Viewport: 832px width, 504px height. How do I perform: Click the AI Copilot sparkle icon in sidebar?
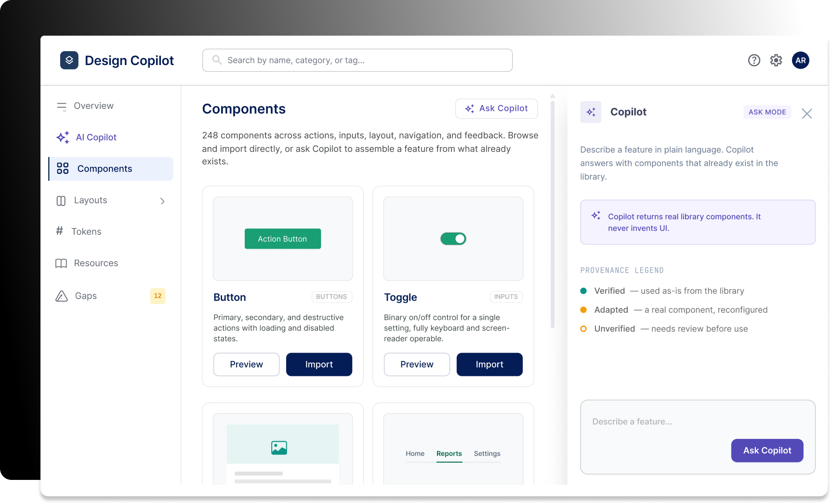63,137
